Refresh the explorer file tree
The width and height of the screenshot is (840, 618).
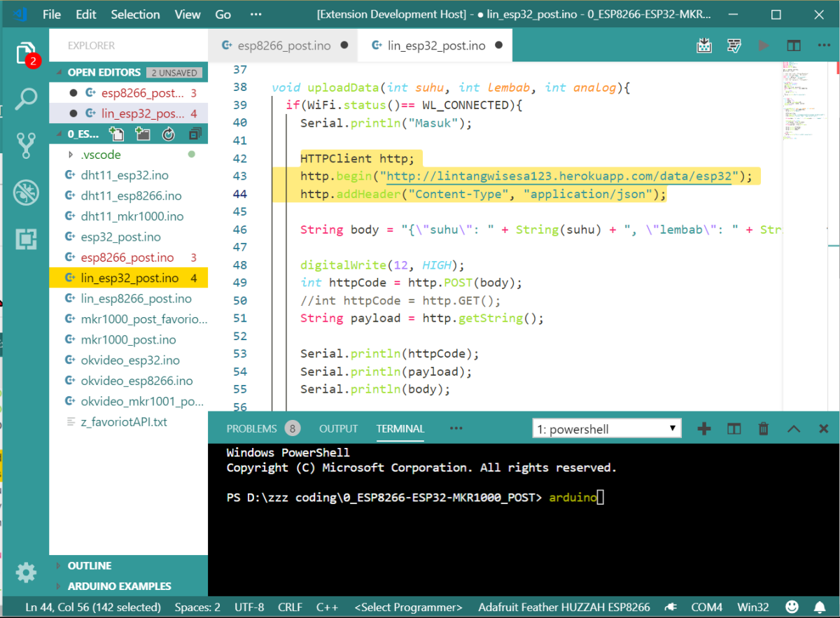pyautogui.click(x=169, y=134)
